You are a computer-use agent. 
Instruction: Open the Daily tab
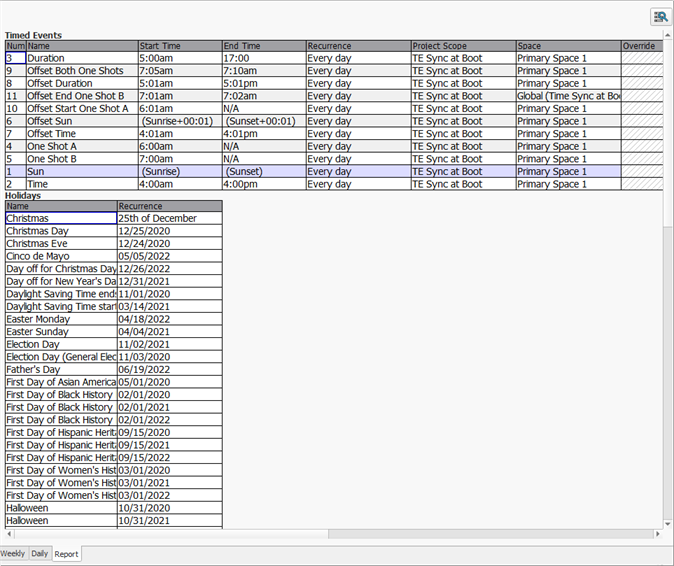pos(39,553)
